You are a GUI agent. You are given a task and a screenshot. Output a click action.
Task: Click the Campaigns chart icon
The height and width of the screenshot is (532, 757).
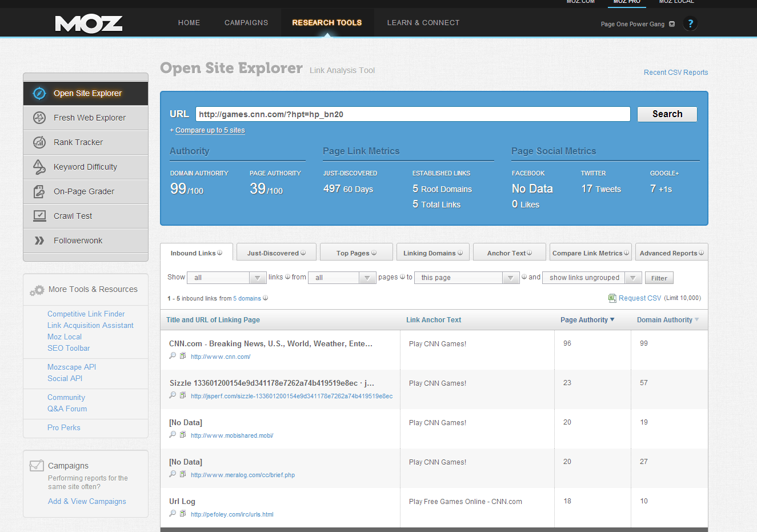pos(37,466)
